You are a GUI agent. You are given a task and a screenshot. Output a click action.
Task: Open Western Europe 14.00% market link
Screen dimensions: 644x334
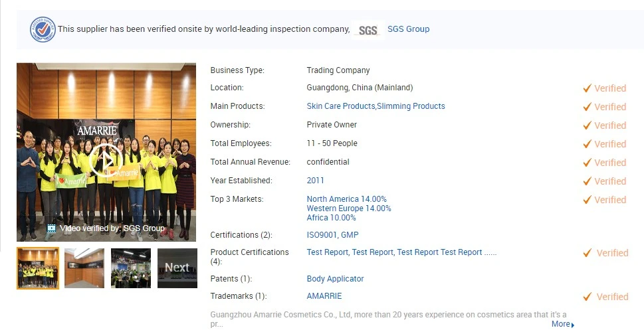pos(349,209)
